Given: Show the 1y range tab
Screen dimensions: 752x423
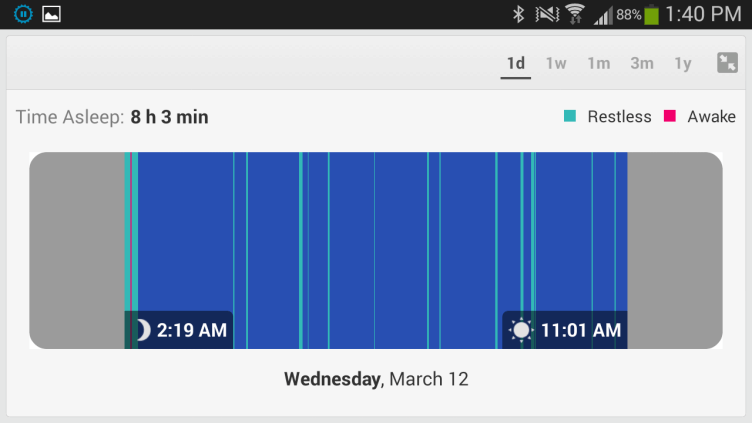Looking at the screenshot, I should (683, 63).
